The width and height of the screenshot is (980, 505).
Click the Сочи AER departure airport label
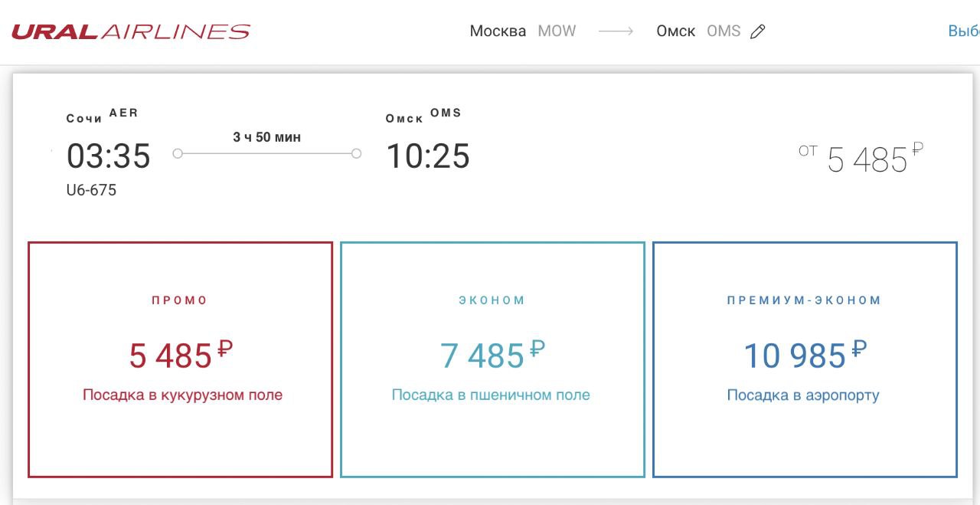tap(102, 116)
